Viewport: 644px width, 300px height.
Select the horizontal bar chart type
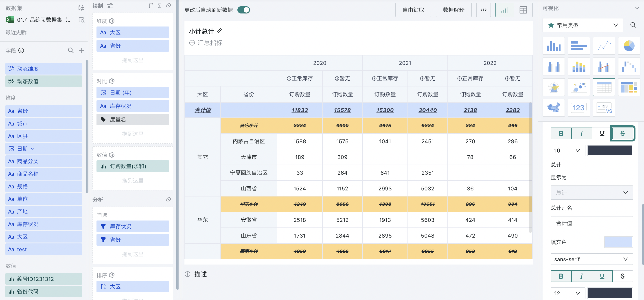[x=579, y=46]
